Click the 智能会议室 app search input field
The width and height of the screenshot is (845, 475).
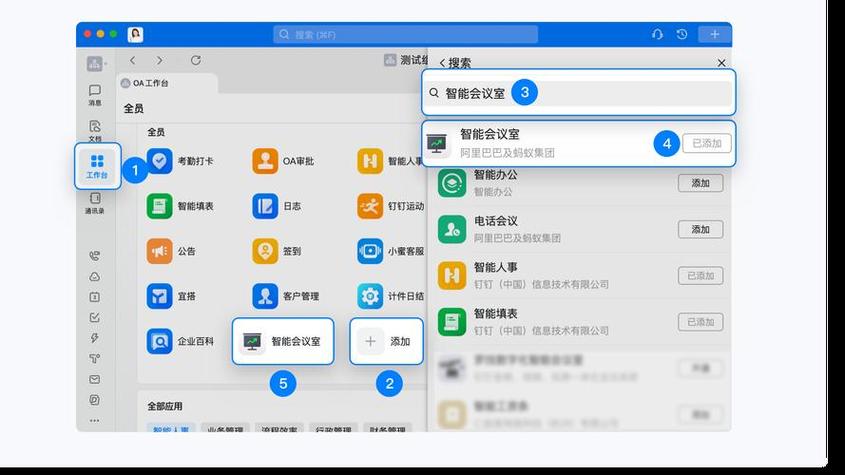(579, 93)
